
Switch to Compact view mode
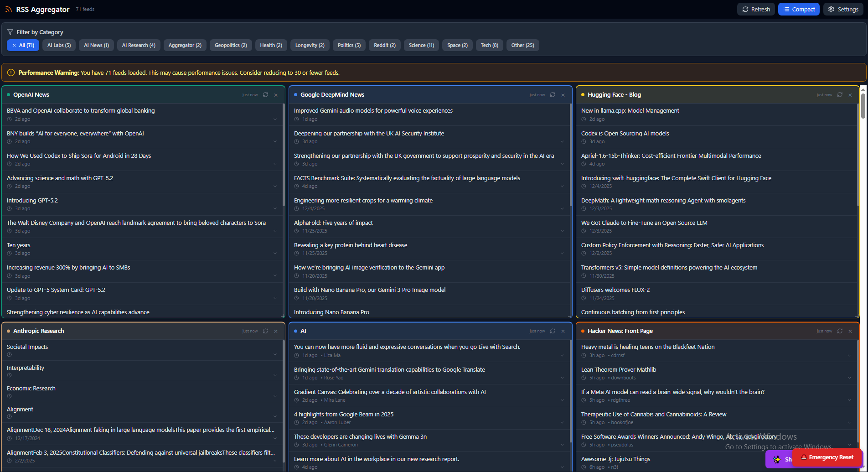(x=799, y=9)
